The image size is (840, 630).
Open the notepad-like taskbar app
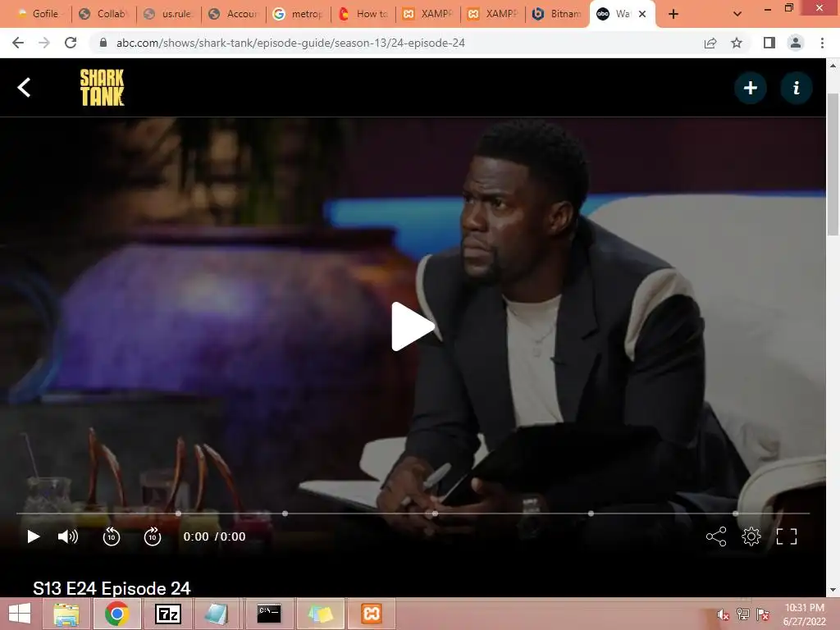(x=217, y=614)
